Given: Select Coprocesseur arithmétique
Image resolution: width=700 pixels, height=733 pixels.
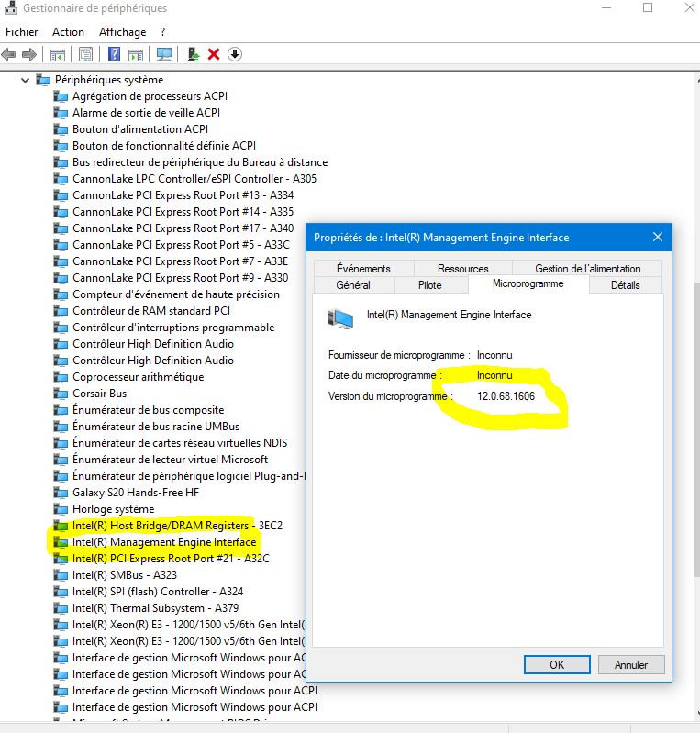Looking at the screenshot, I should 138,377.
